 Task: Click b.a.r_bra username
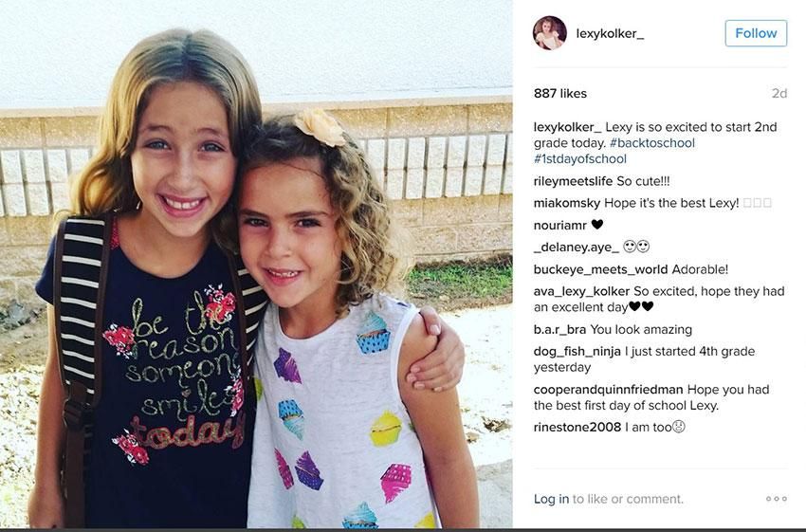pyautogui.click(x=559, y=329)
